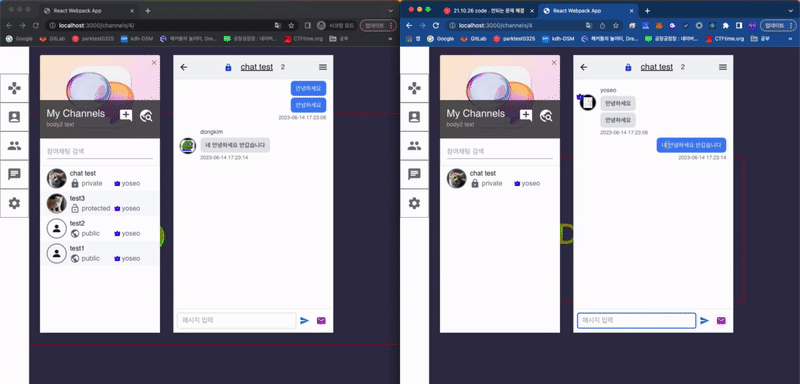Open the chat bubble icon in right window sidebar
800x384 pixels.
tap(414, 174)
